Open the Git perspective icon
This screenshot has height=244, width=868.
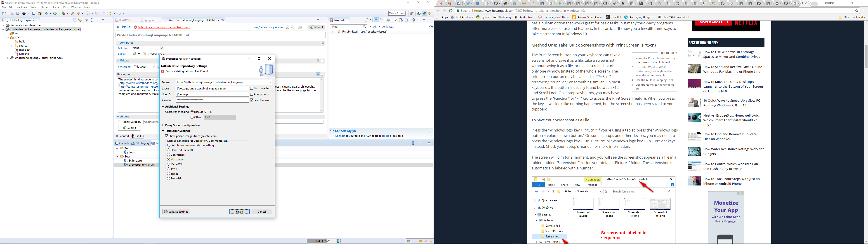[430, 14]
